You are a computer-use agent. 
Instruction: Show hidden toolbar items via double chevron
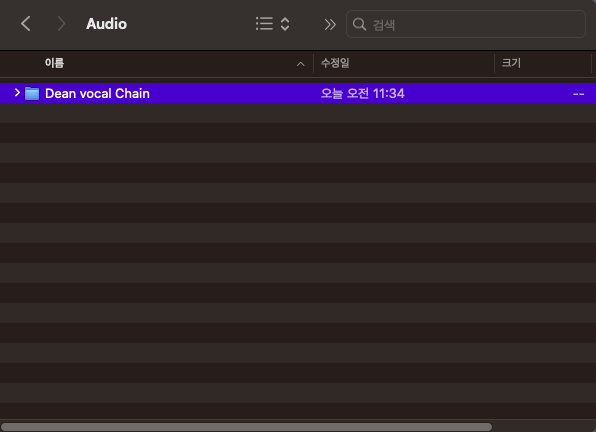pyautogui.click(x=330, y=25)
